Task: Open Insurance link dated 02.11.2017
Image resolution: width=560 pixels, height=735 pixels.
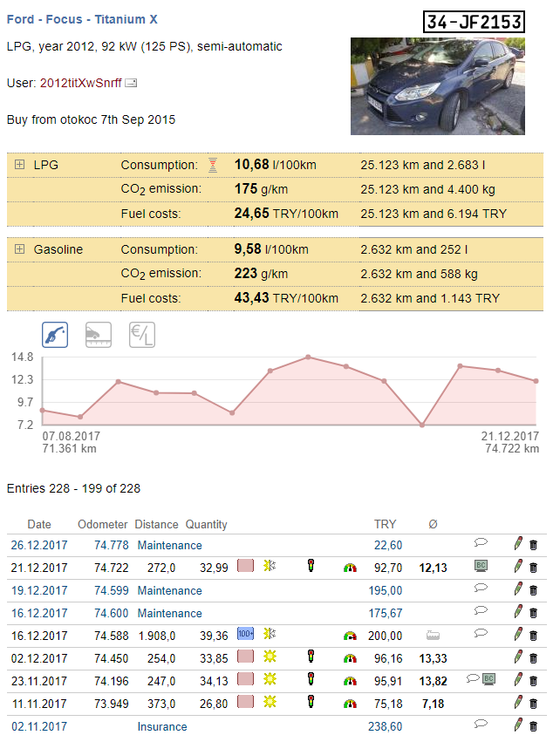Action: click(162, 726)
